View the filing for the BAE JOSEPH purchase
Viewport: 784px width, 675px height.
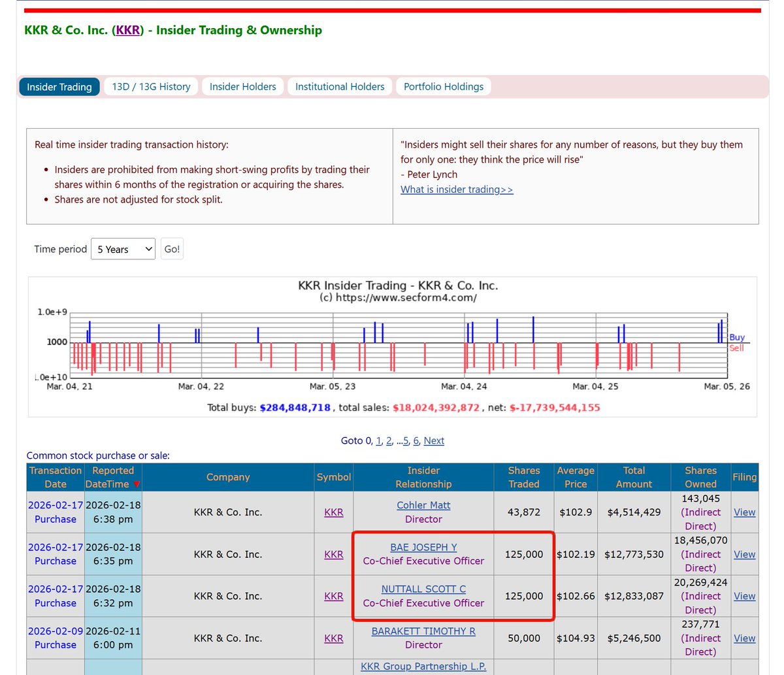[744, 554]
